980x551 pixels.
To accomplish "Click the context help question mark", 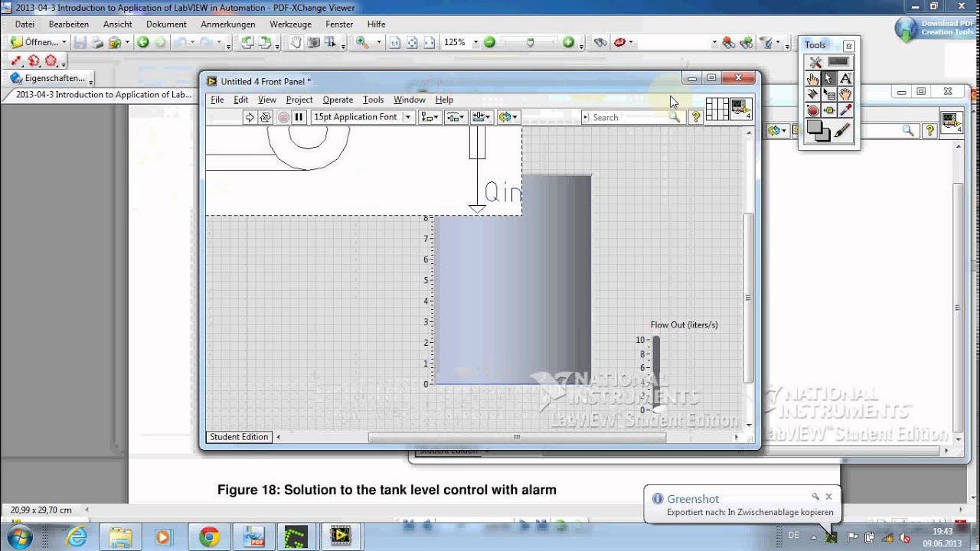I will pyautogui.click(x=696, y=117).
